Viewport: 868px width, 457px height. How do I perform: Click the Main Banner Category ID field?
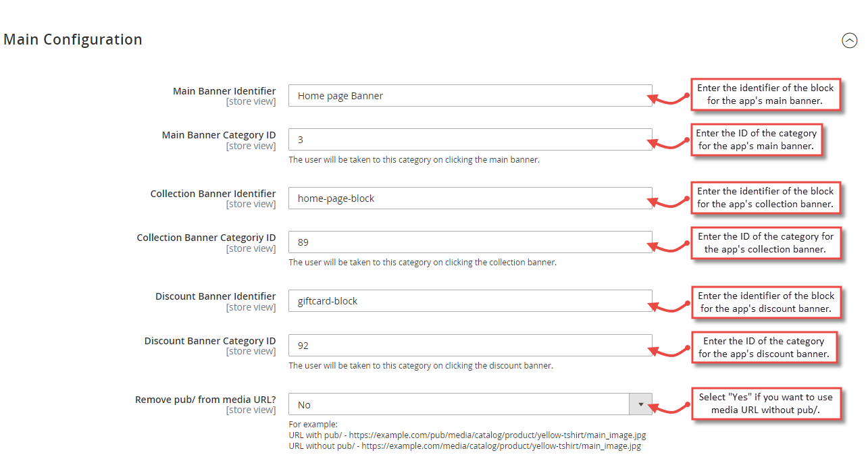click(x=470, y=140)
